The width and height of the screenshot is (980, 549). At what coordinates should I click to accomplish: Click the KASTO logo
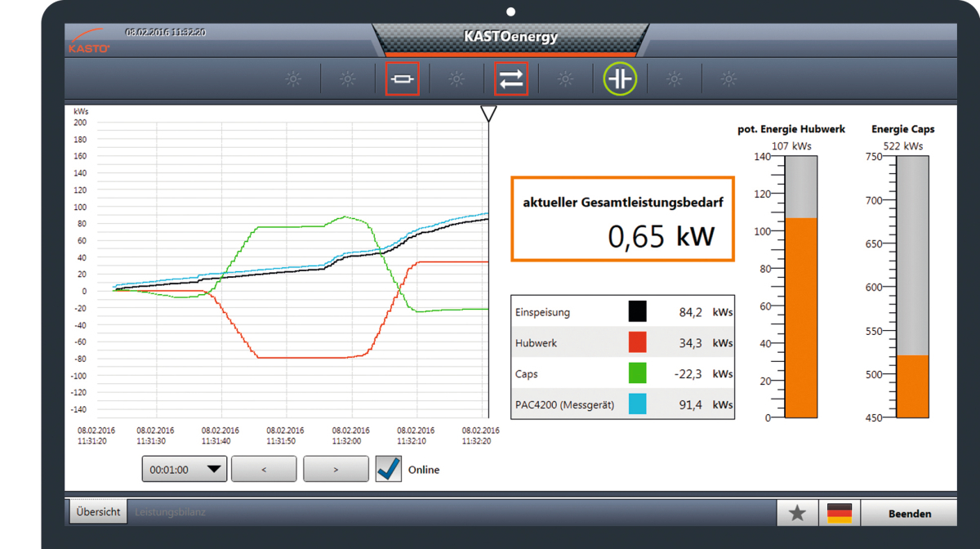89,41
